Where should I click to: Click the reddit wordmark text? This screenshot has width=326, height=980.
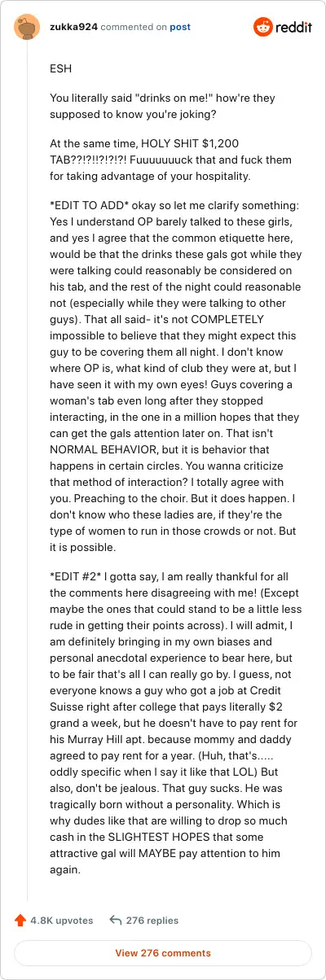(295, 28)
